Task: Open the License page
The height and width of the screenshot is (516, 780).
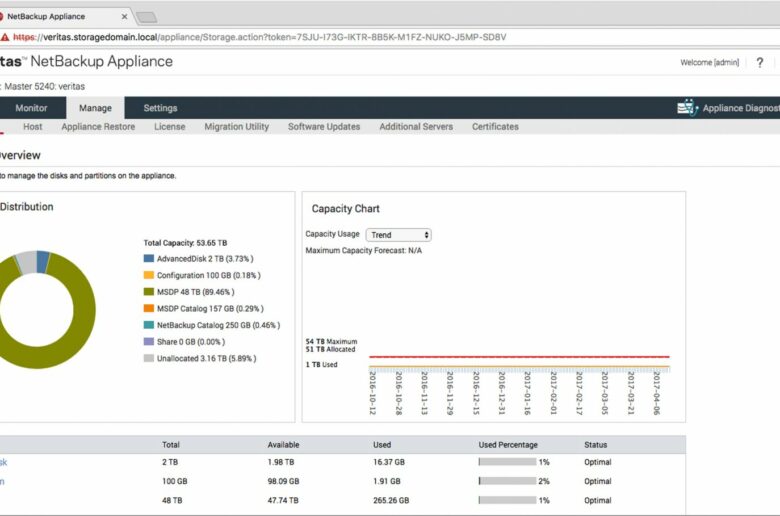Action: coord(170,127)
